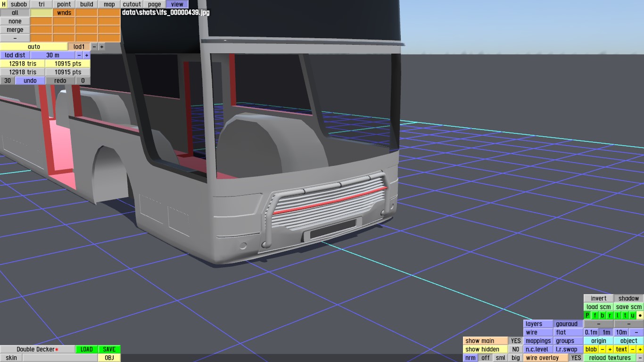644x362 pixels.
Task: Open the subob tab
Action: coord(19,4)
